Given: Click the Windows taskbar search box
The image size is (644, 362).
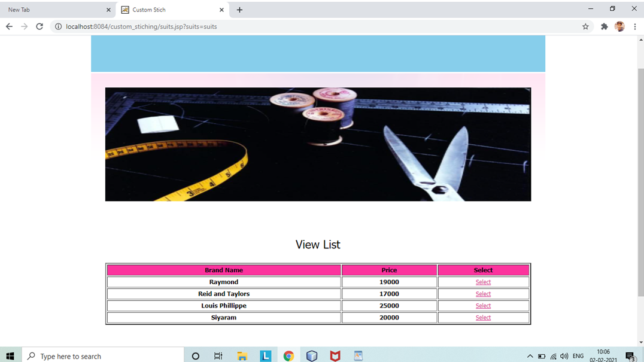Looking at the screenshot, I should coord(103,356).
